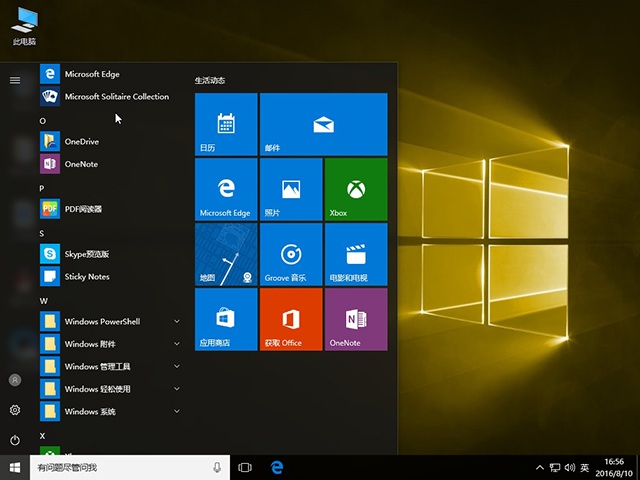Open the Calendar (日历) tile
640x480 pixels.
(226, 124)
